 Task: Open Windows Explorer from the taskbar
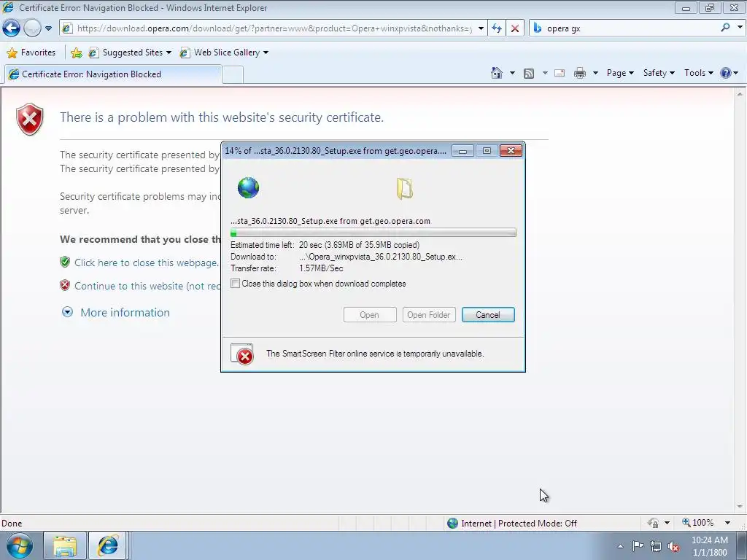tap(65, 545)
